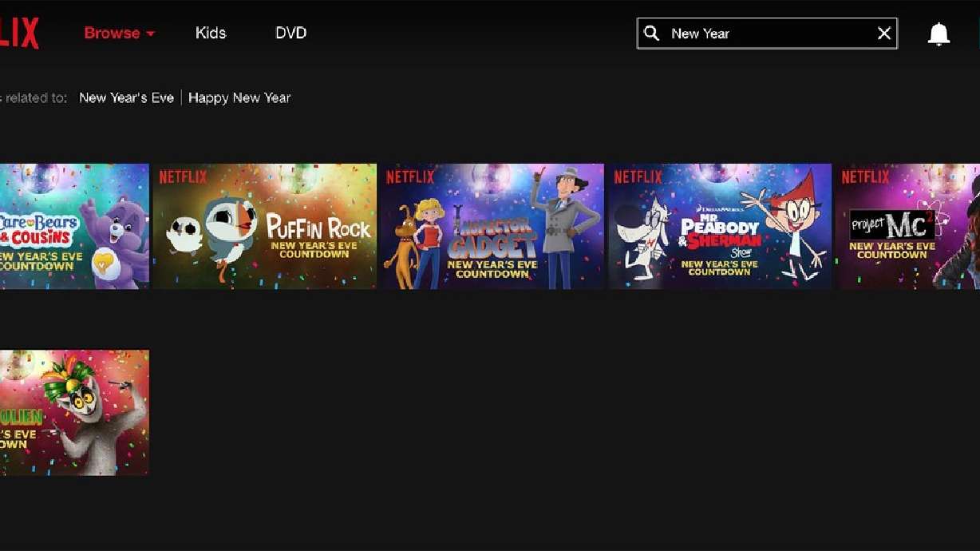The height and width of the screenshot is (551, 980).
Task: Click the Netflix badge on Mr. Peabody thumbnail
Action: (638, 176)
